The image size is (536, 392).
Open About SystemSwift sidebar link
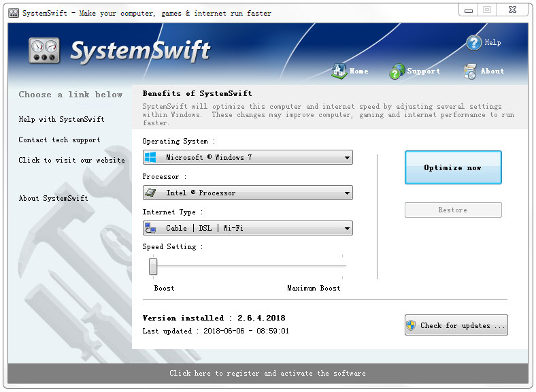pyautogui.click(x=53, y=199)
